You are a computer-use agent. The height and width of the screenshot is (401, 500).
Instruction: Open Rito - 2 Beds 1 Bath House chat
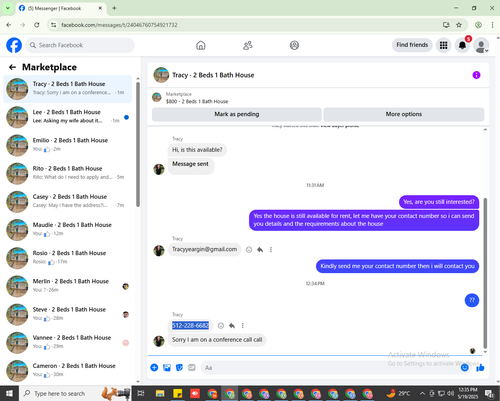point(68,173)
